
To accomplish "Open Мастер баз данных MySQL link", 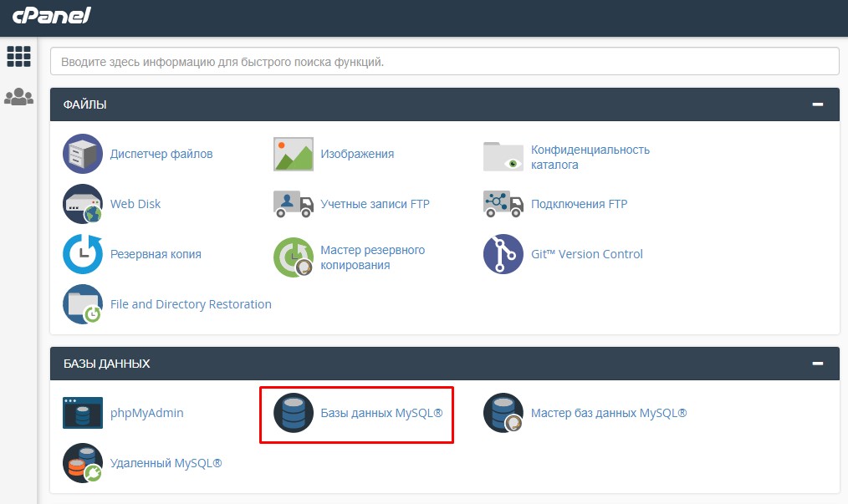I will [x=609, y=413].
